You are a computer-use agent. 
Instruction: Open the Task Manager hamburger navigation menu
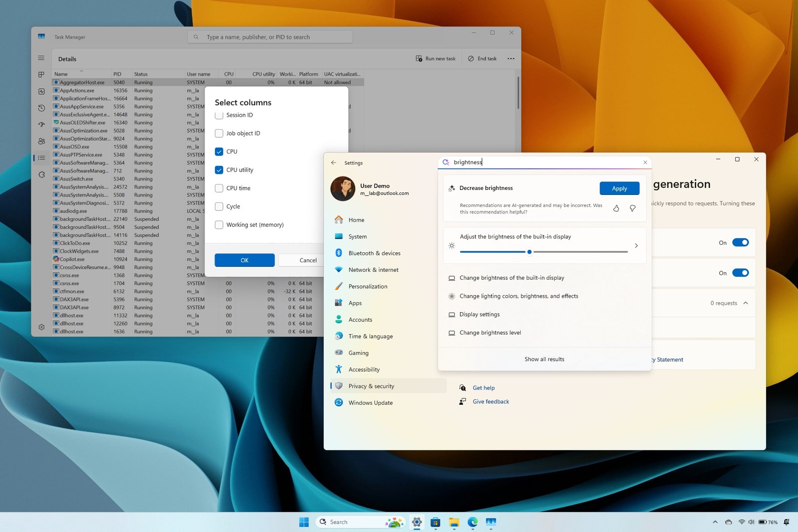pos(41,57)
